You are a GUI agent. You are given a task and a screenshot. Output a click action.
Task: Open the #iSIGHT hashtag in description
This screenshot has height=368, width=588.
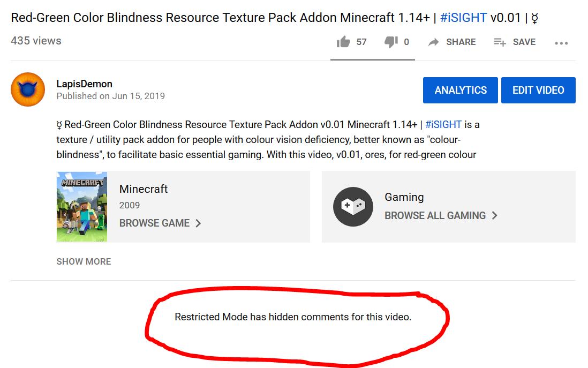point(443,125)
